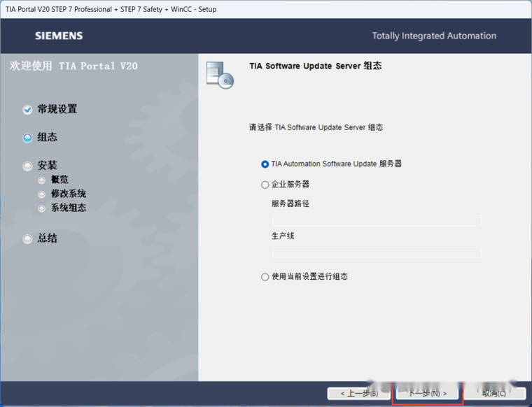
Task: Click the blue step bullet beside 组态
Action: tap(27, 138)
